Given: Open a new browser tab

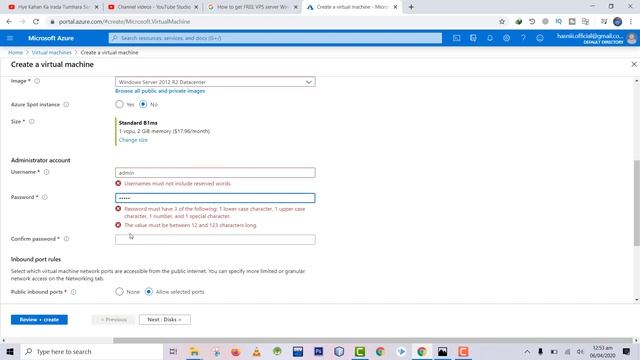Looking at the screenshot, I should [x=411, y=7].
